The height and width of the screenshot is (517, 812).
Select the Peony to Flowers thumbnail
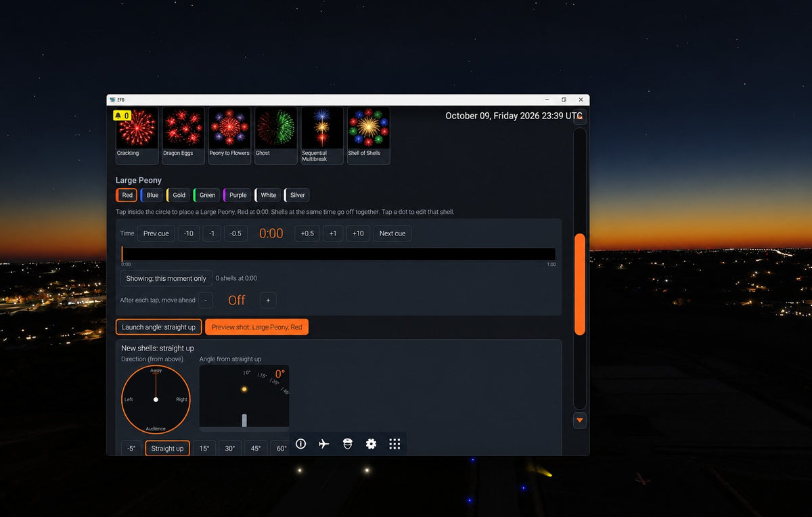pyautogui.click(x=229, y=135)
